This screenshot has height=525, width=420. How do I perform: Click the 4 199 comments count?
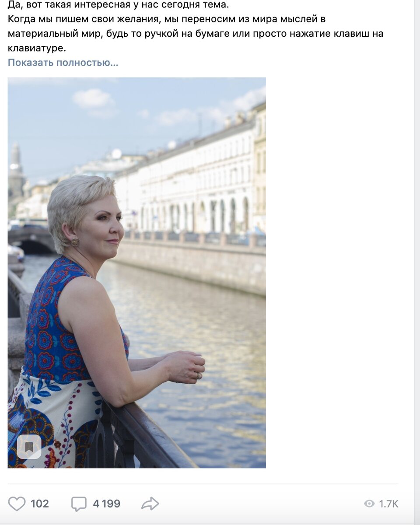pyautogui.click(x=106, y=504)
